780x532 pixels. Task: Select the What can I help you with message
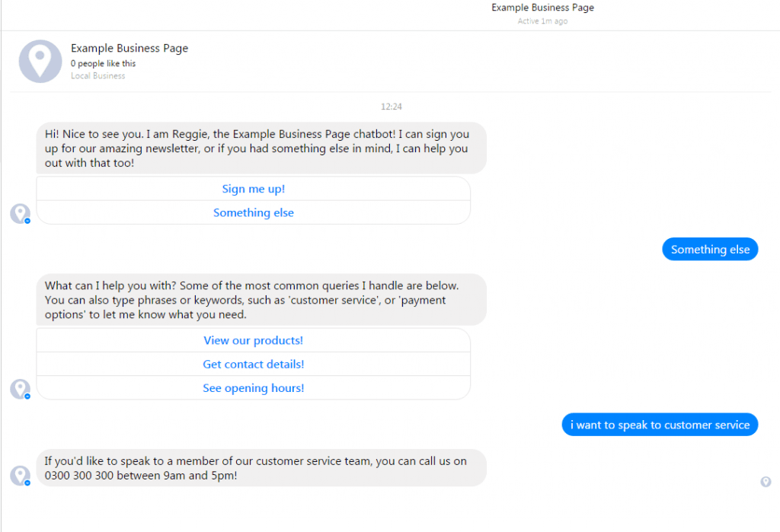coord(261,300)
